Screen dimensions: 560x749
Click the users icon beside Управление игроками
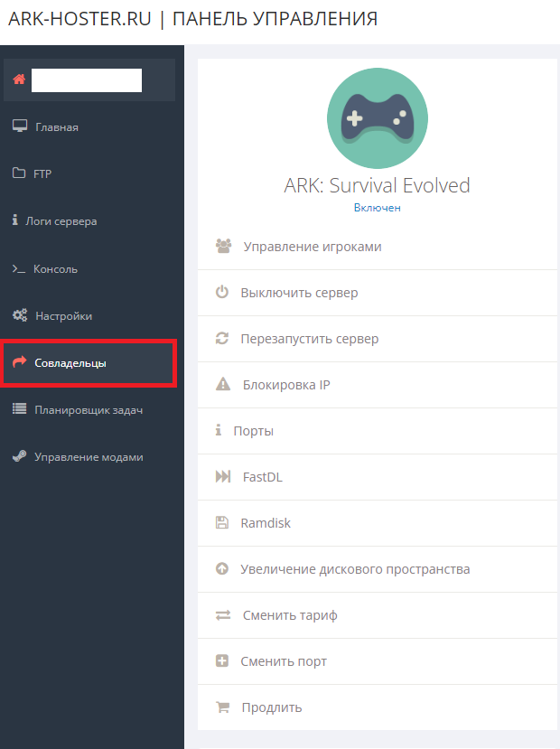coord(223,246)
